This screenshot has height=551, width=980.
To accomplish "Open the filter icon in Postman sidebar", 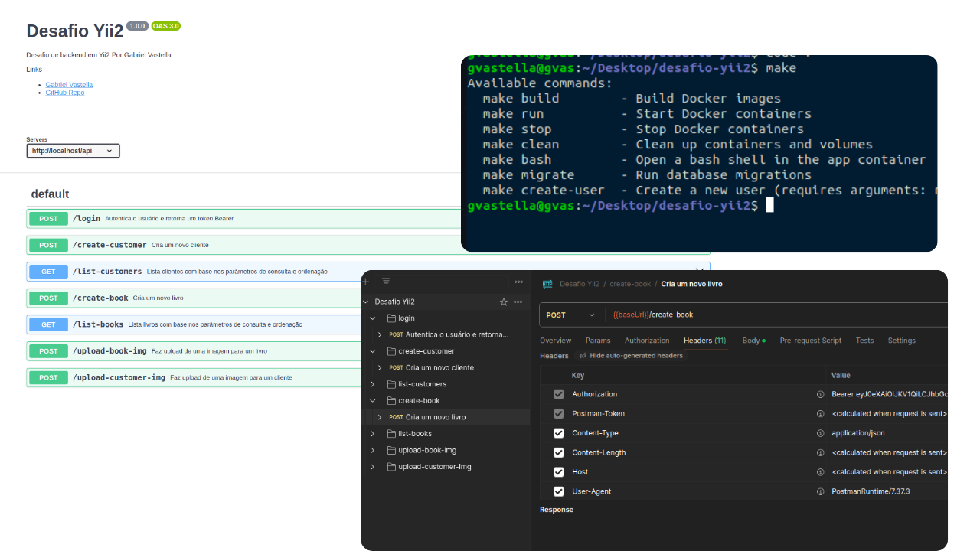I will (x=386, y=282).
